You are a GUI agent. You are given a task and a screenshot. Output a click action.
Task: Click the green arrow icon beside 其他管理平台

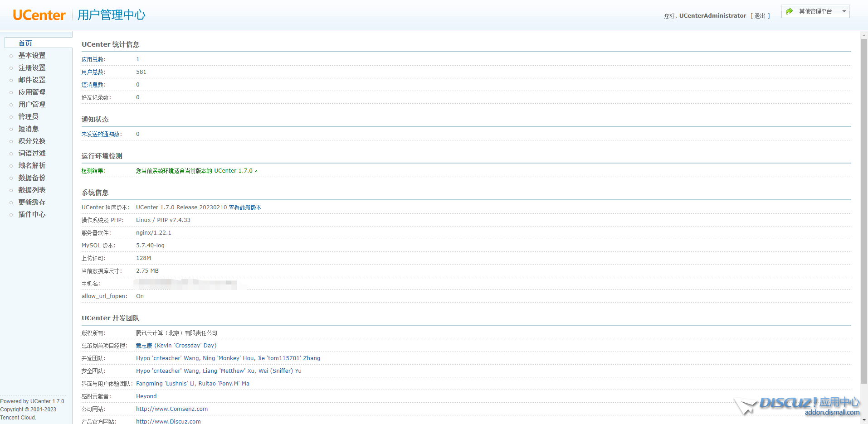pyautogui.click(x=790, y=11)
